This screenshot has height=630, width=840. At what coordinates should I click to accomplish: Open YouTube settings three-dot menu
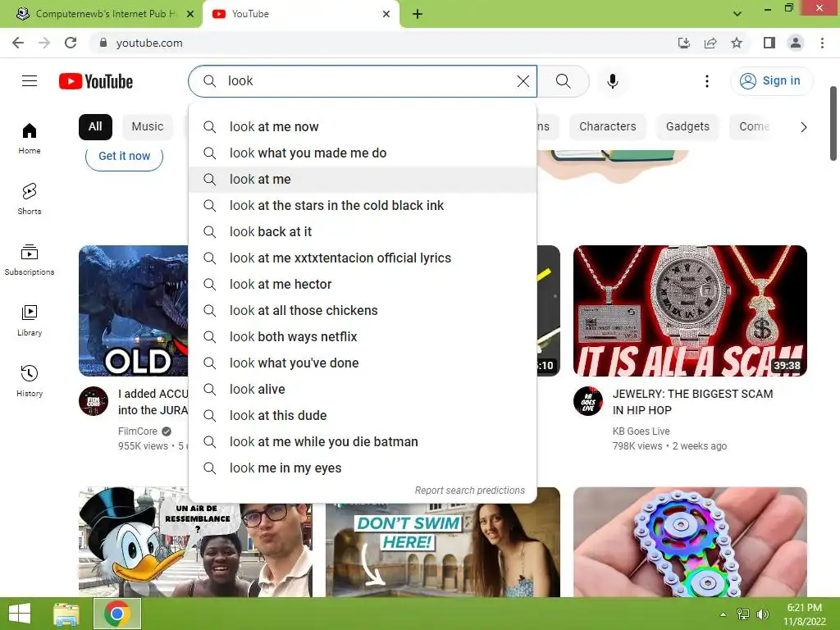(706, 81)
